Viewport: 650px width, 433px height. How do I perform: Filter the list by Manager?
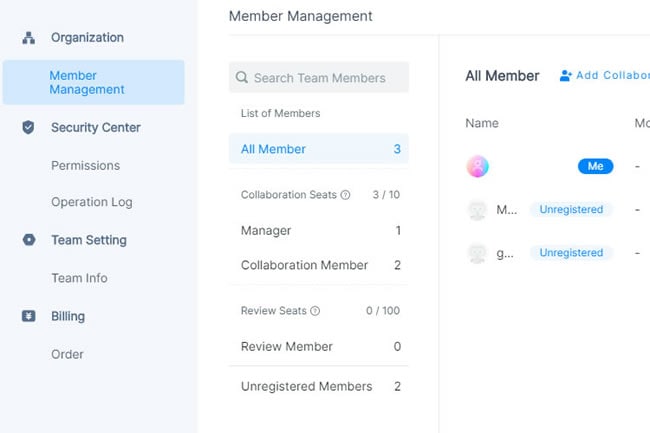click(x=319, y=230)
